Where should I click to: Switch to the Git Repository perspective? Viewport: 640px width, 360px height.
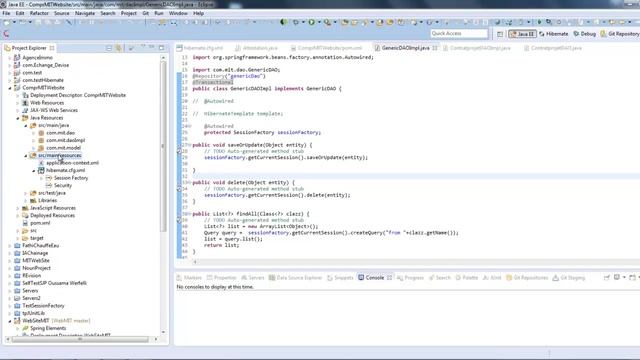[x=620, y=34]
